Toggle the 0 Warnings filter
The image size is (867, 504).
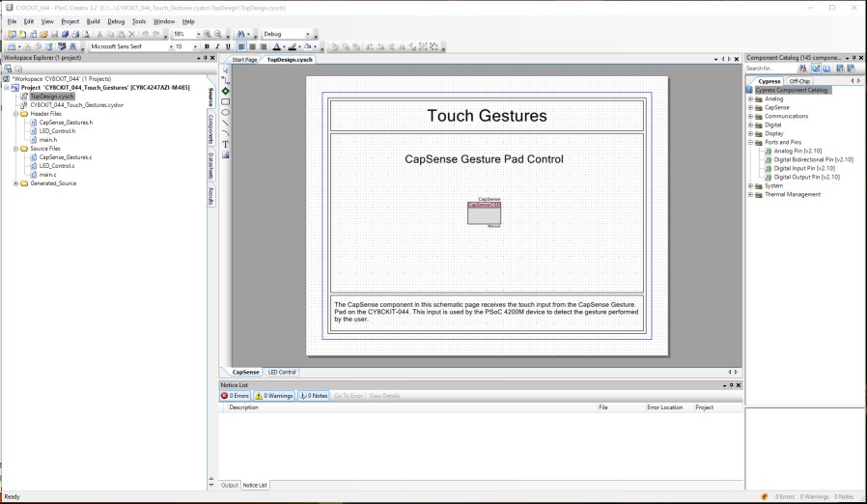273,396
